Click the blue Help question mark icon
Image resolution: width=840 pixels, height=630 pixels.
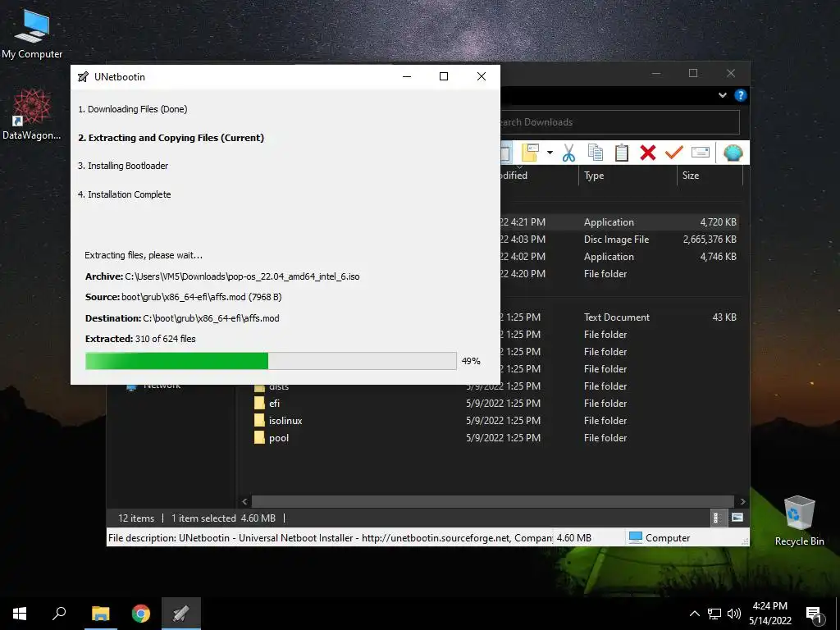[x=741, y=95]
